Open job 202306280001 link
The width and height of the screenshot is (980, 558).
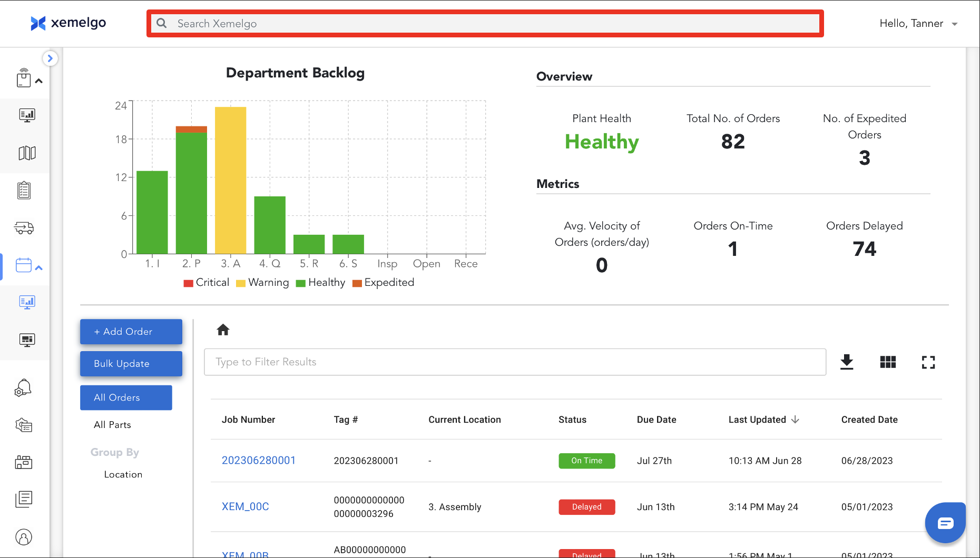click(x=259, y=461)
